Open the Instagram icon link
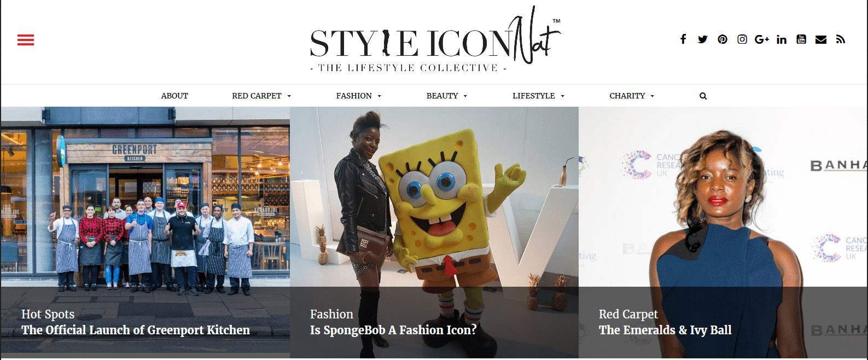 coord(742,39)
